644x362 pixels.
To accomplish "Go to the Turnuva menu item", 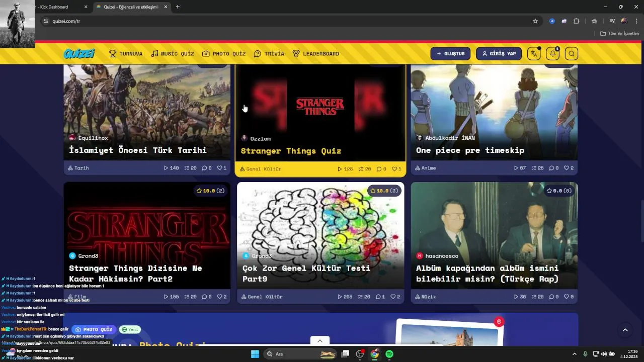I will pyautogui.click(x=126, y=54).
